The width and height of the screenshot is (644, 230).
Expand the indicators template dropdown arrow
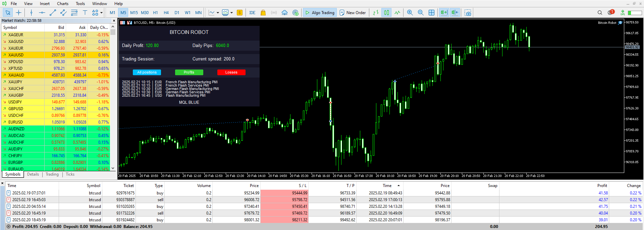click(231, 13)
